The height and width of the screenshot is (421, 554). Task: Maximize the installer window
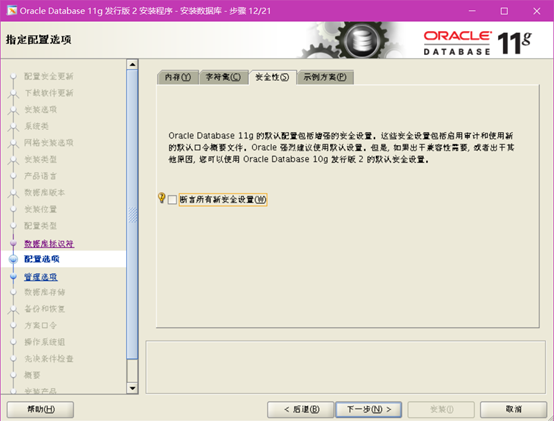[504, 11]
